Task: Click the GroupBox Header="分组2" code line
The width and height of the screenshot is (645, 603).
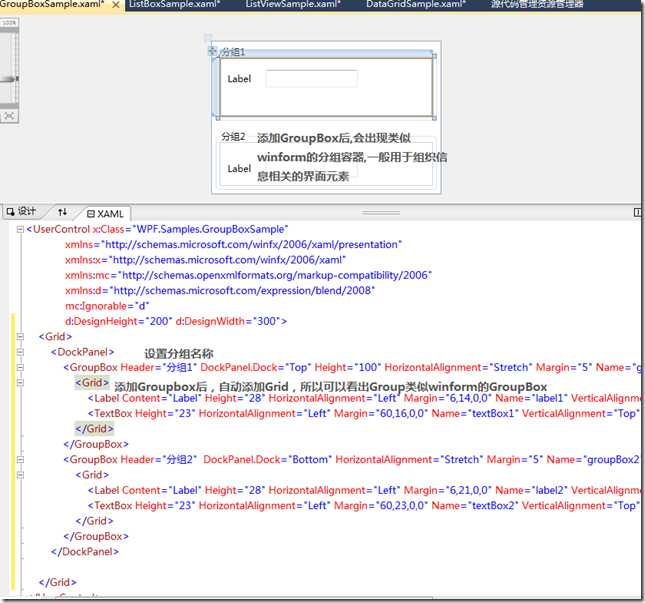Action: [352, 459]
